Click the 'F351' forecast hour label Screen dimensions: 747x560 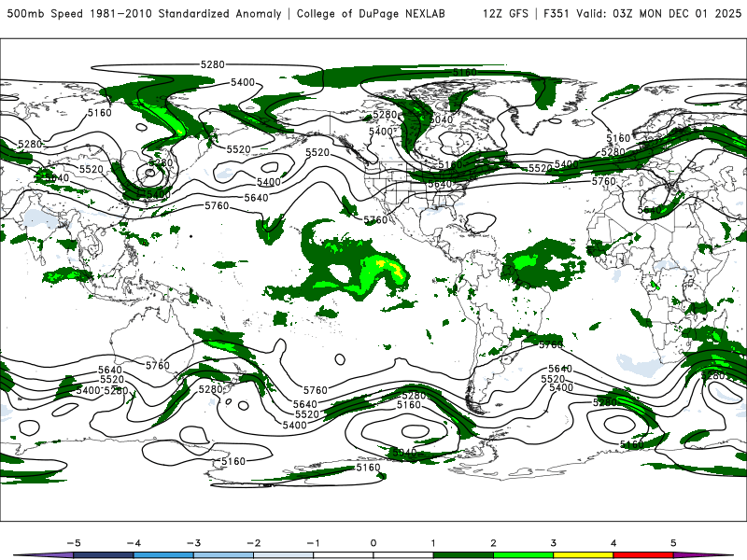(x=557, y=14)
